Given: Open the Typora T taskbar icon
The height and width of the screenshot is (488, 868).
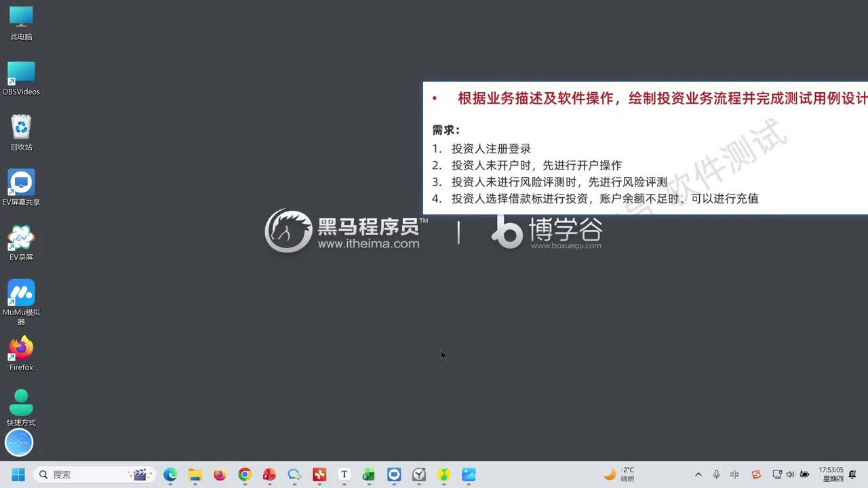Looking at the screenshot, I should 344,474.
